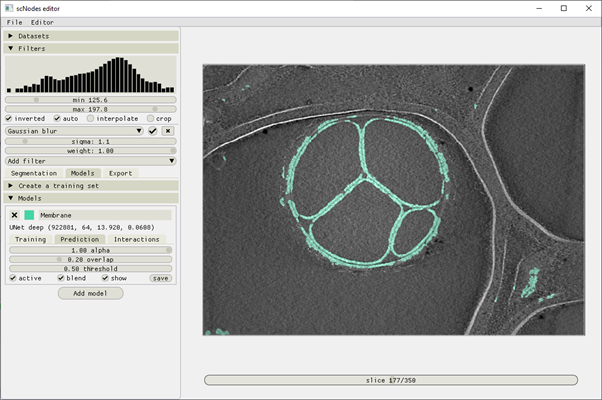Image resolution: width=602 pixels, height=400 pixels.
Task: Apply Gaussian blur with checkmark icon
Action: click(x=153, y=131)
